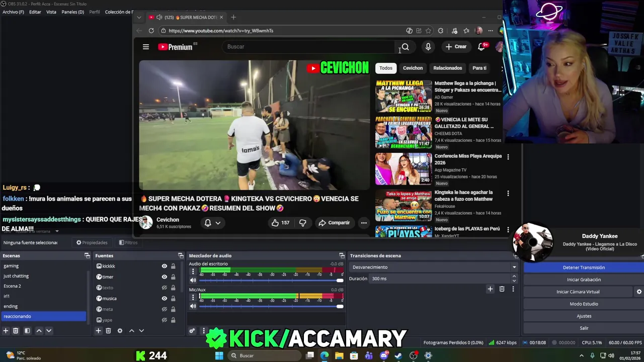Show hidden system tray icons chevron
The height and width of the screenshot is (362, 644).
tap(582, 355)
